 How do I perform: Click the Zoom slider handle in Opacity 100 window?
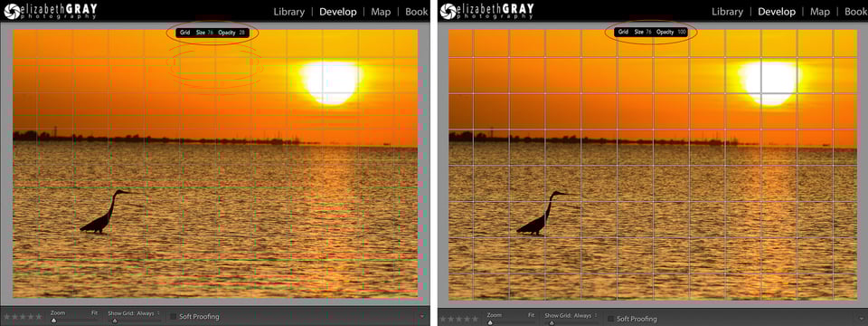pyautogui.click(x=490, y=322)
